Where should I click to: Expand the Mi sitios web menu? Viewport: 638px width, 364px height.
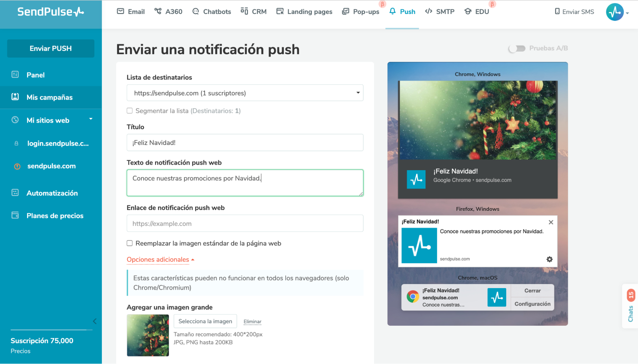click(x=91, y=119)
